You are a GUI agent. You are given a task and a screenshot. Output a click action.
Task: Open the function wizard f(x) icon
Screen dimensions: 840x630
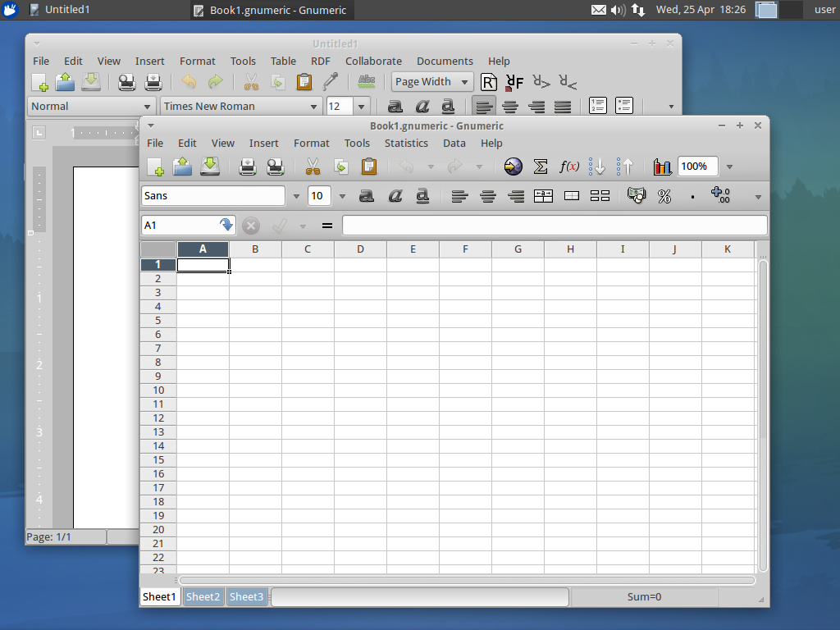click(x=569, y=167)
